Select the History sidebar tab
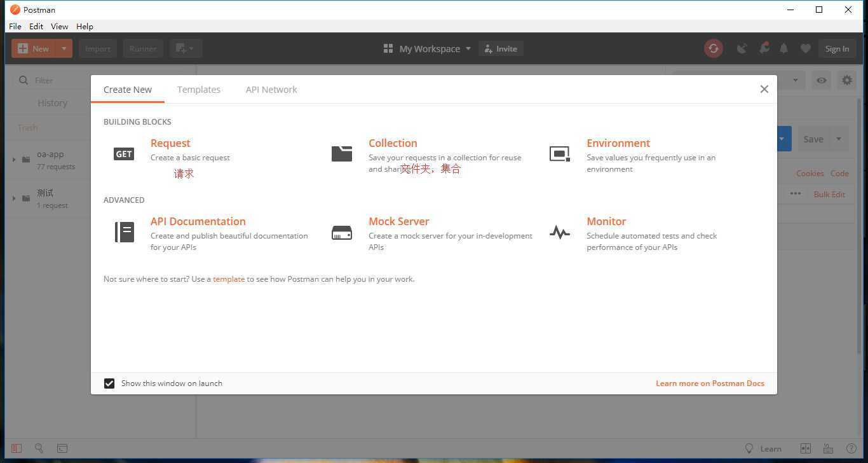Image resolution: width=868 pixels, height=463 pixels. pyautogui.click(x=52, y=102)
